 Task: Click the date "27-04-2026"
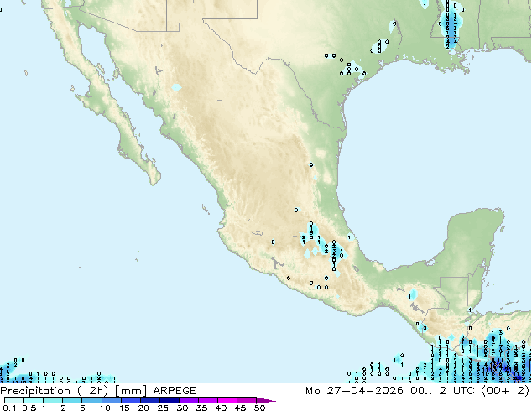pyautogui.click(x=365, y=391)
